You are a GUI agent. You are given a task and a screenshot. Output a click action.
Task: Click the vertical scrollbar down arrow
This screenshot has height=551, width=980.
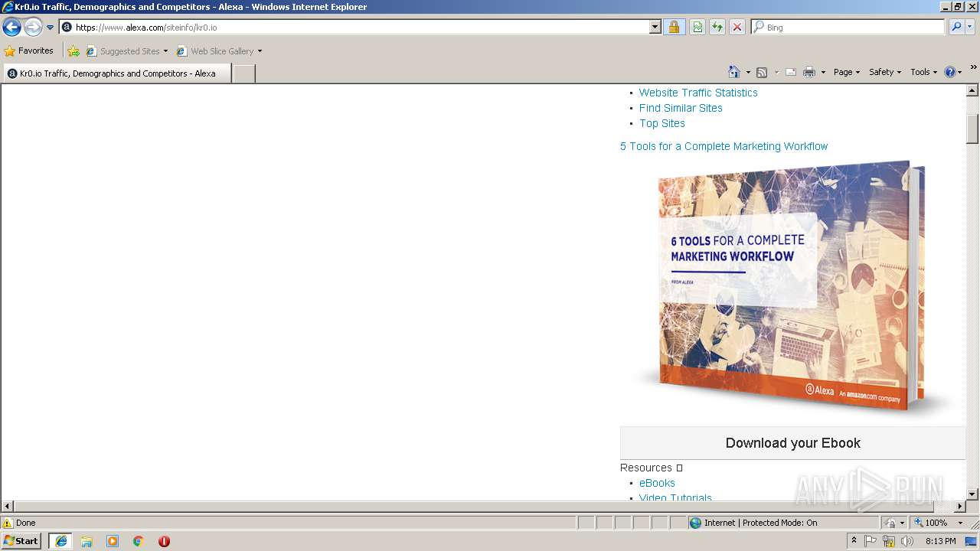(x=972, y=494)
